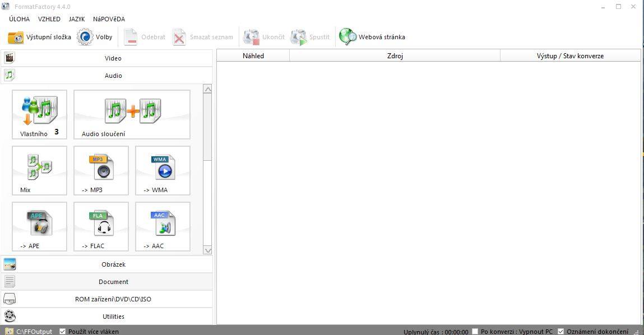Click the Document category page icon
644x335 pixels.
coord(10,281)
